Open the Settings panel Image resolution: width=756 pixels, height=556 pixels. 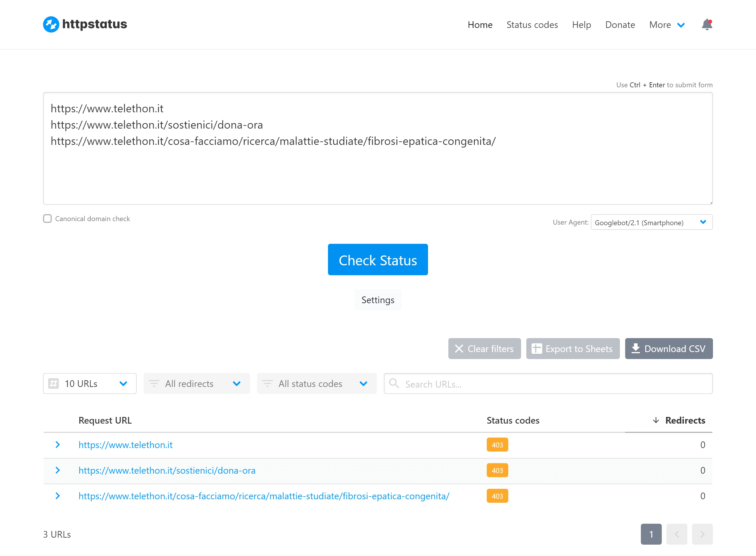(378, 300)
